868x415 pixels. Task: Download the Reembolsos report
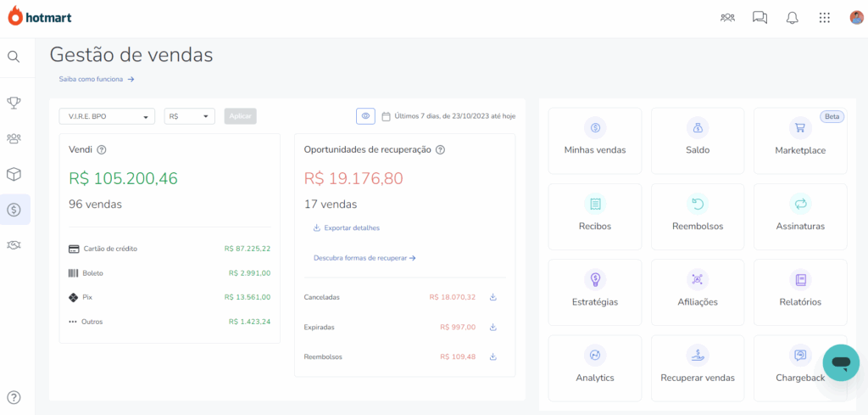(493, 356)
